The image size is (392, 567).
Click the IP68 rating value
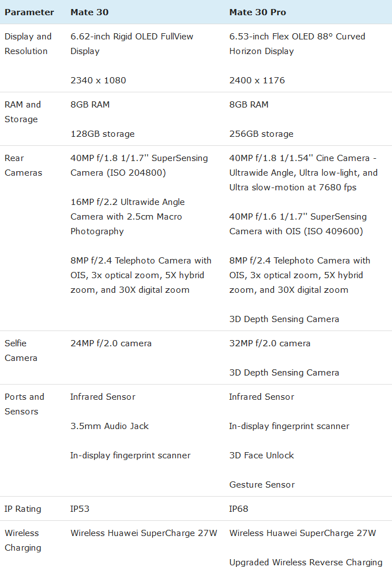239,508
